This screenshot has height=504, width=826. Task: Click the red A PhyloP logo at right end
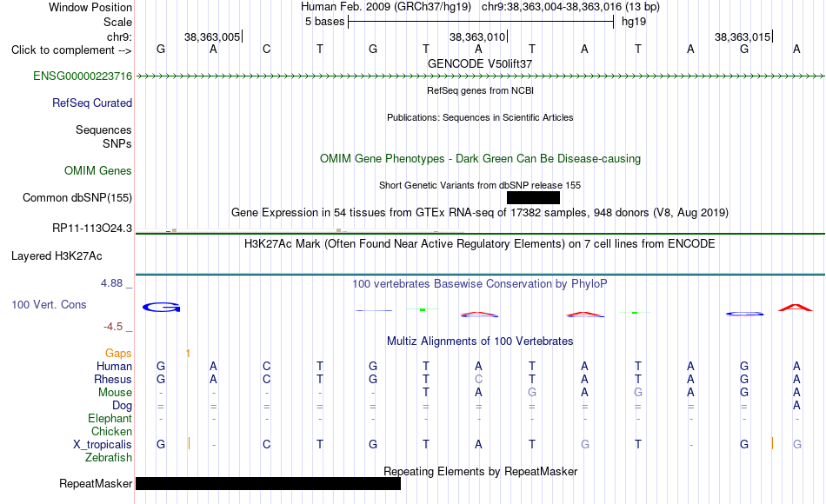(796, 308)
